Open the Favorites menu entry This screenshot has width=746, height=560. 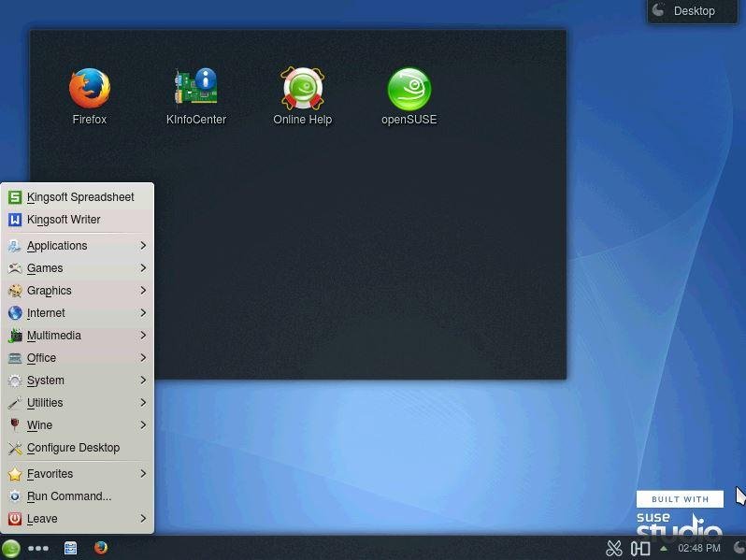coord(77,474)
